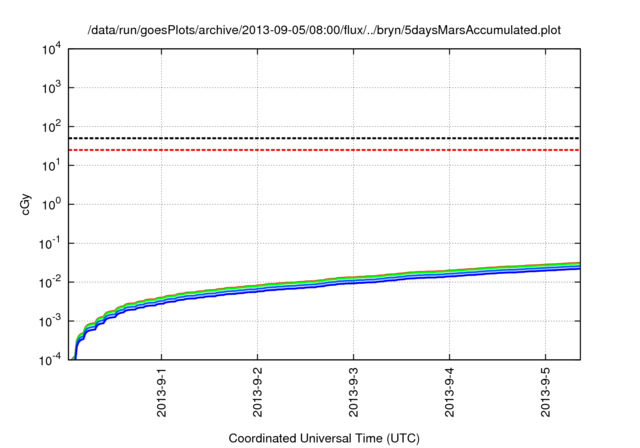Viewport: 640px width, 448px height.
Task: Click the 10^-3 y-axis label
Action: tap(50, 321)
